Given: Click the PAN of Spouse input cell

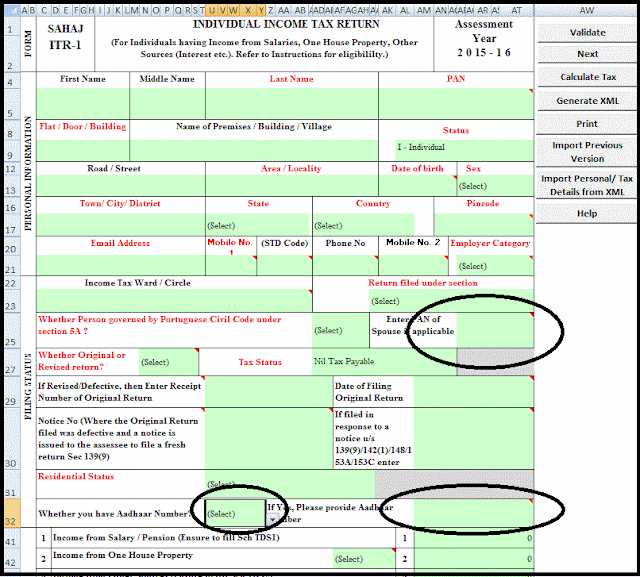Looking at the screenshot, I should coord(495,331).
